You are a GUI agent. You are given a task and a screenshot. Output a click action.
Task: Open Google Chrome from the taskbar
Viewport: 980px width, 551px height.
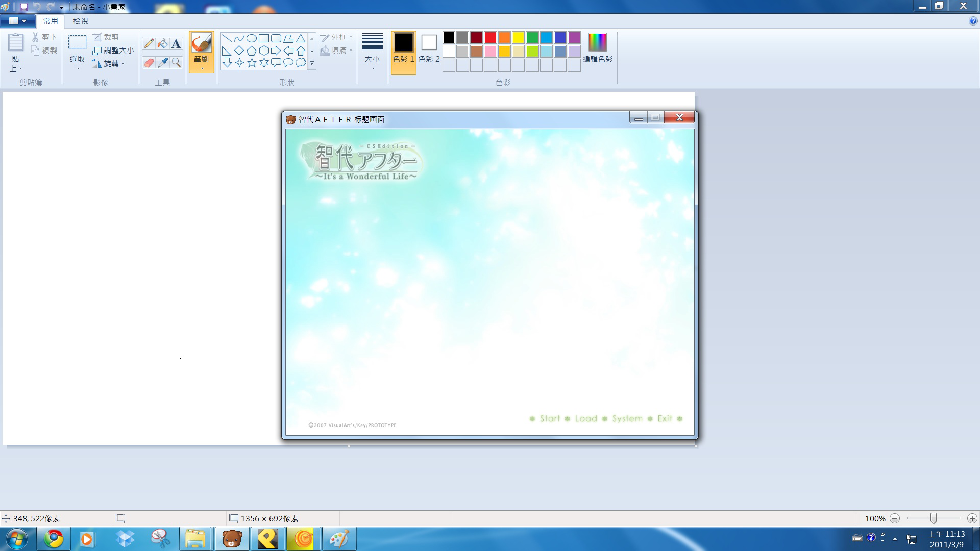pyautogui.click(x=54, y=539)
